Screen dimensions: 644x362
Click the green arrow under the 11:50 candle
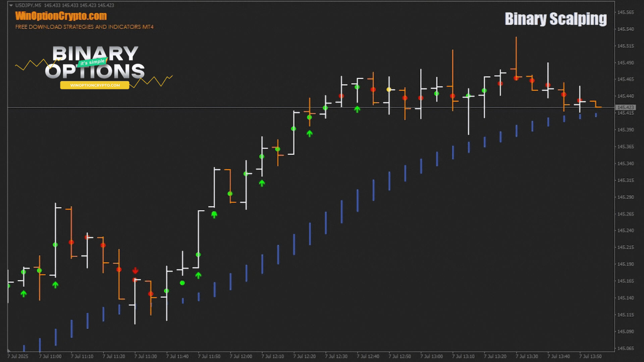pyautogui.click(x=214, y=215)
